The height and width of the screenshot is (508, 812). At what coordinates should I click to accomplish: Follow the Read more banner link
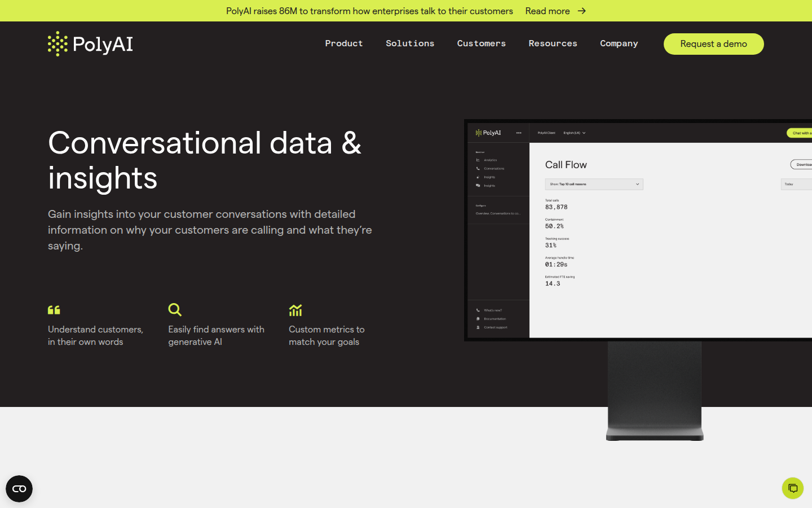coord(548,11)
